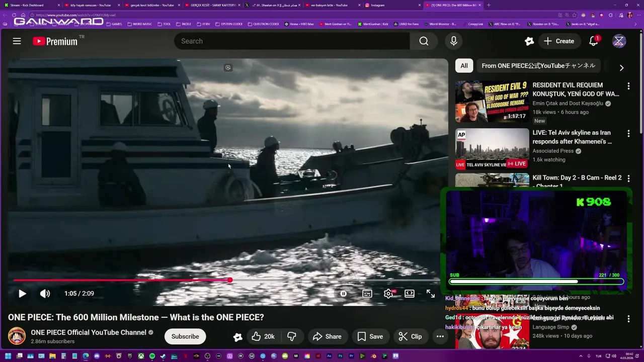Open the EPSTEIN CODEX bookmarks folder
Screen dimensions: 644x362
230,24
